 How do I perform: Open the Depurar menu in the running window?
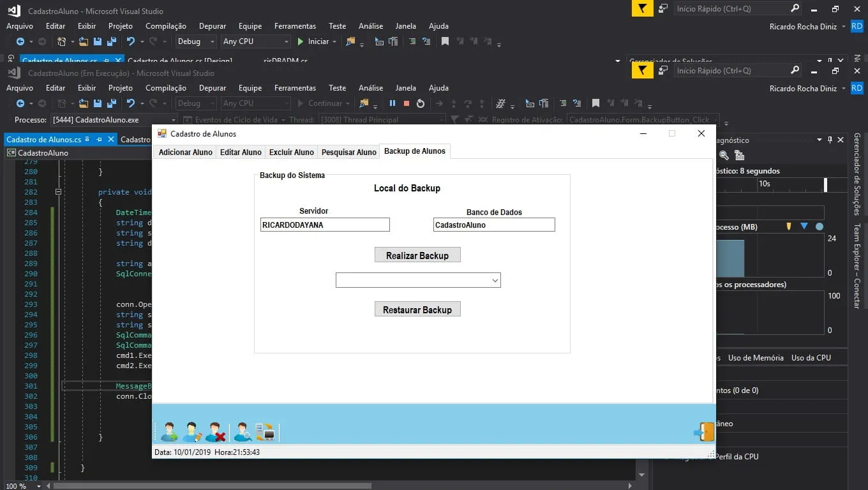(x=212, y=88)
